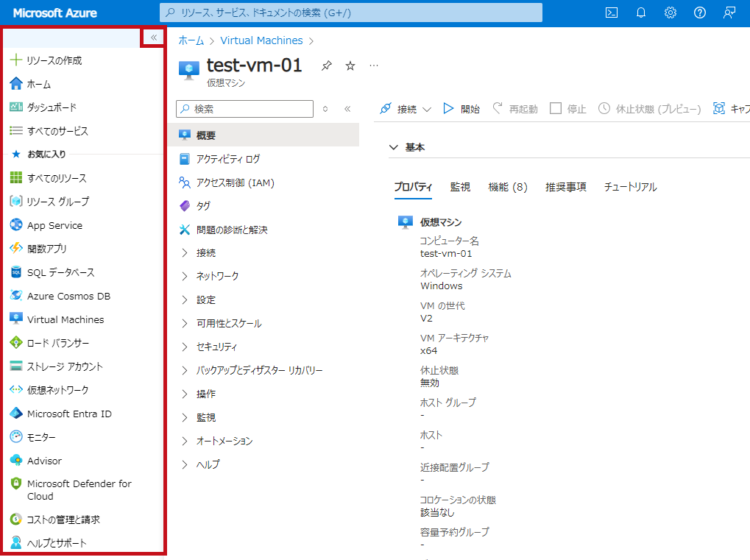Expand the 設定 menu group
This screenshot has width=750, height=560.
185,300
